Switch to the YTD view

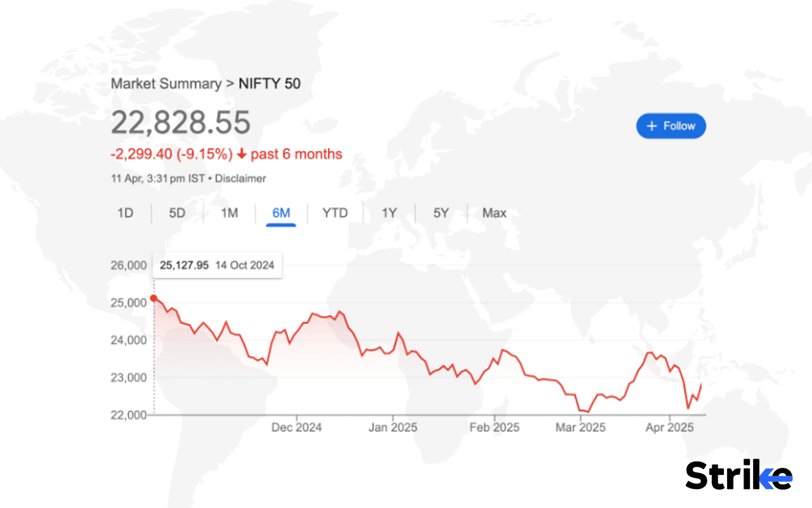(334, 213)
